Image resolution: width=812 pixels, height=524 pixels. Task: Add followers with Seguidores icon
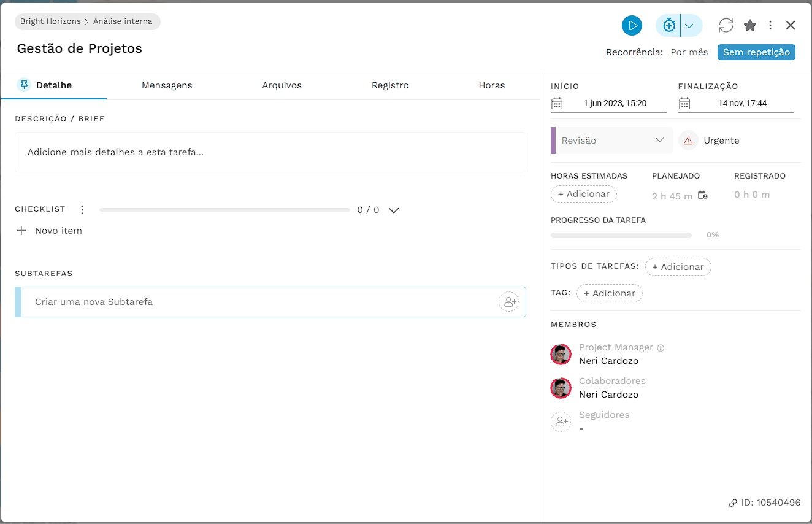point(561,422)
